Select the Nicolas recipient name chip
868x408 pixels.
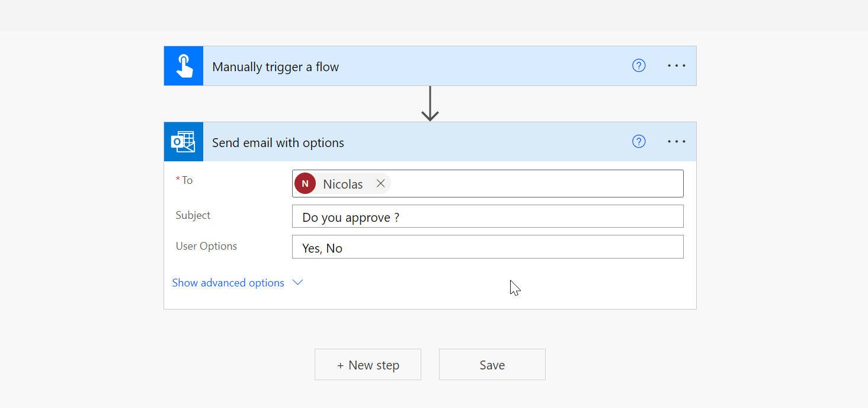tap(342, 184)
